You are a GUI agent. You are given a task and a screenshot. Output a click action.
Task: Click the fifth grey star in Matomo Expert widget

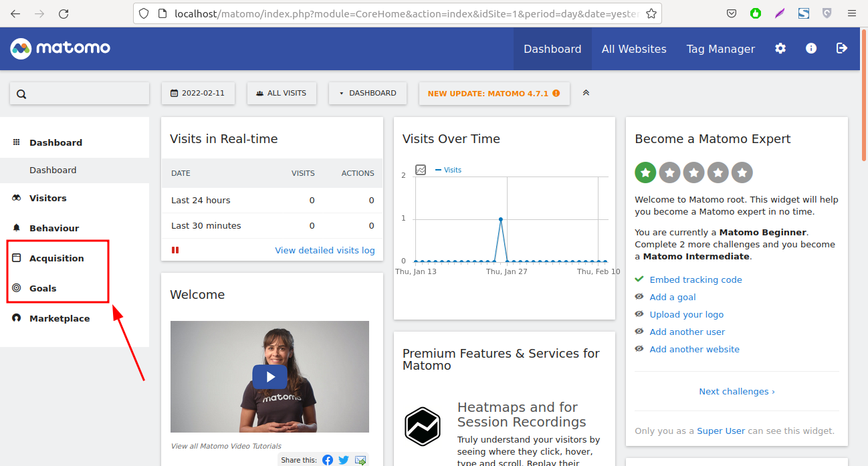[x=742, y=172]
